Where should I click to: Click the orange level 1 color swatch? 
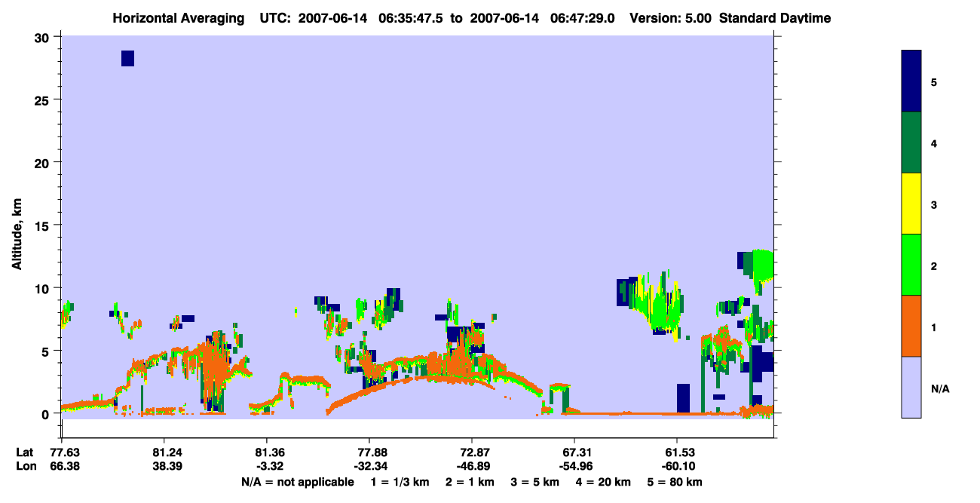(x=911, y=326)
